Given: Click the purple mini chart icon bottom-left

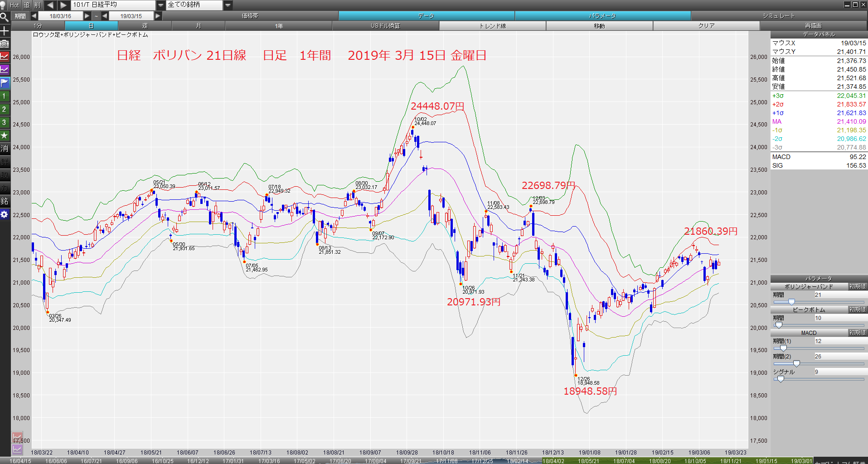Looking at the screenshot, I should click(17, 449).
